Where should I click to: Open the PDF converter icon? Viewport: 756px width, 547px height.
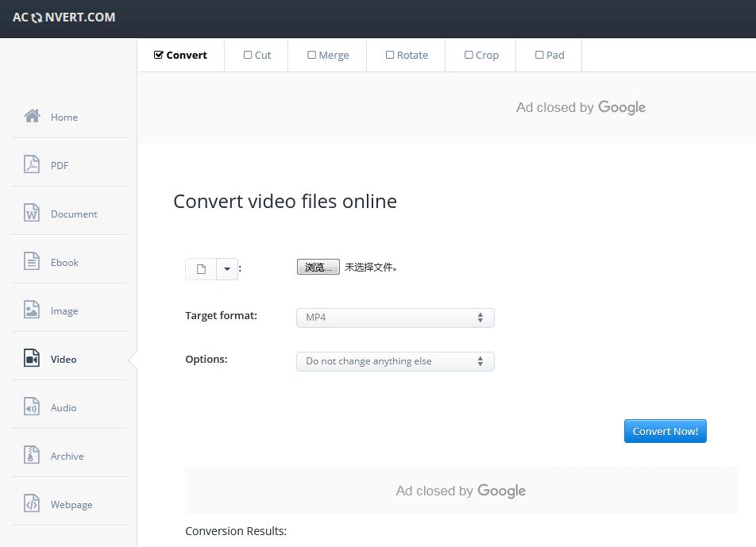click(32, 164)
